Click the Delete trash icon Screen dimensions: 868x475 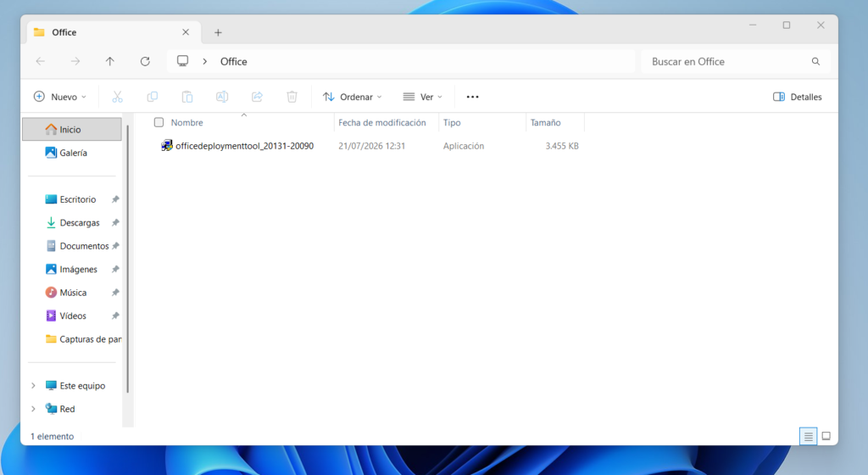tap(292, 97)
